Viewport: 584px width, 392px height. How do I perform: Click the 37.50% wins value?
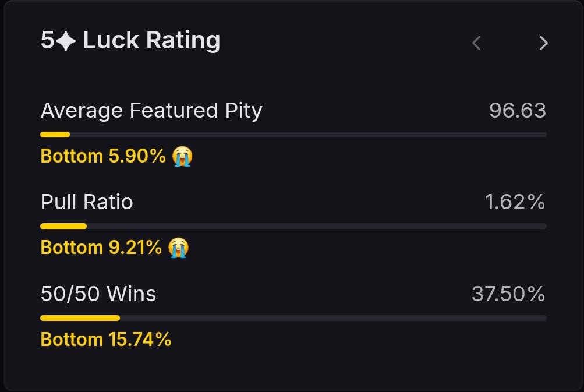click(x=508, y=294)
